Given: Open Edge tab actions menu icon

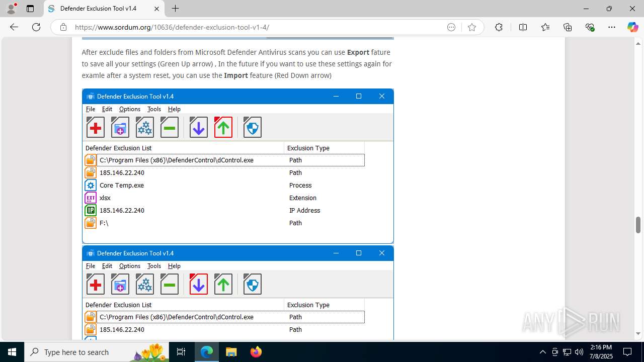Looking at the screenshot, I should click(30, 9).
